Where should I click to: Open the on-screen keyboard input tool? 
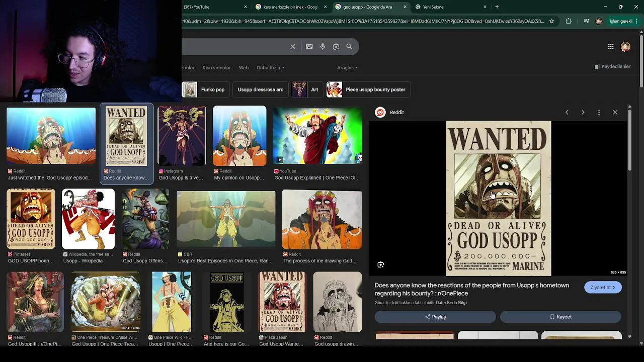(309, 46)
